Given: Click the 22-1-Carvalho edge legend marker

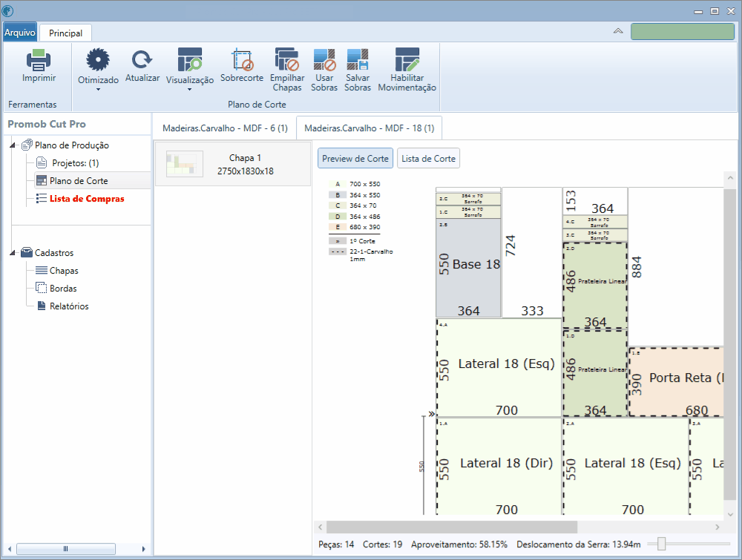Looking at the screenshot, I should tap(338, 251).
